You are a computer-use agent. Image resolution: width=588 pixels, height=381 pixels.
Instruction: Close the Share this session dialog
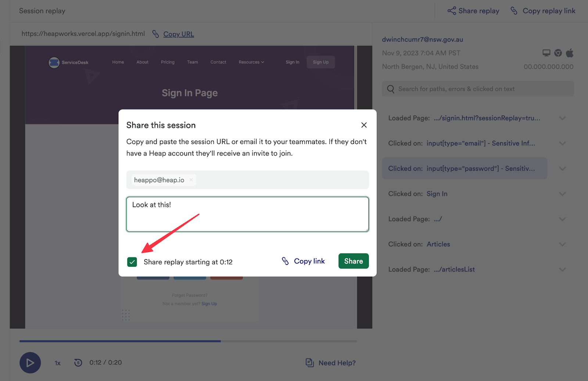click(364, 125)
